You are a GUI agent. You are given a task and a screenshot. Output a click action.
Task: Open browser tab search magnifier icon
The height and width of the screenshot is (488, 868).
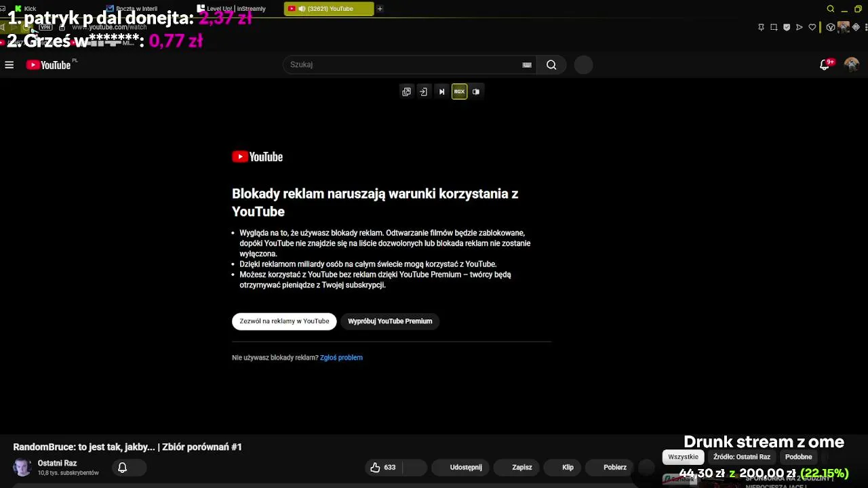pyautogui.click(x=830, y=9)
